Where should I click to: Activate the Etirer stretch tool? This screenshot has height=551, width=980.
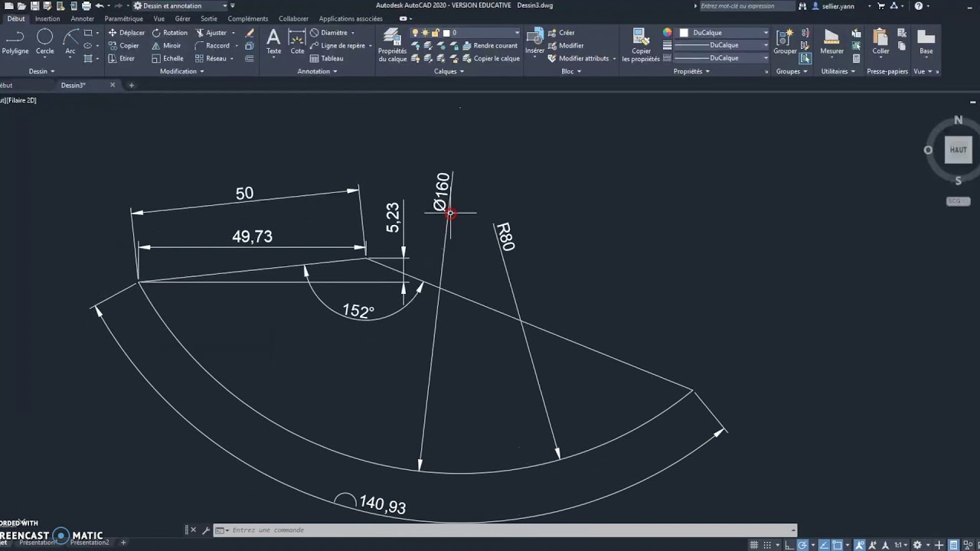[x=122, y=59]
